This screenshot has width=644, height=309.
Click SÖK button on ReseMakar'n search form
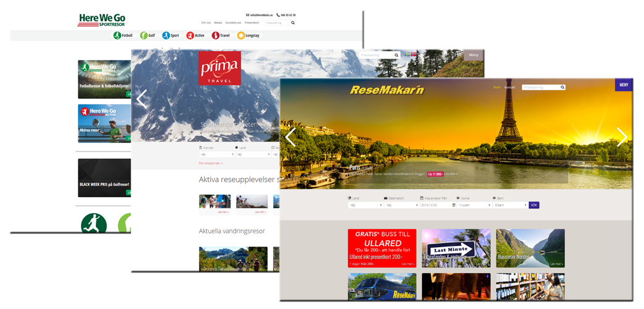point(534,205)
